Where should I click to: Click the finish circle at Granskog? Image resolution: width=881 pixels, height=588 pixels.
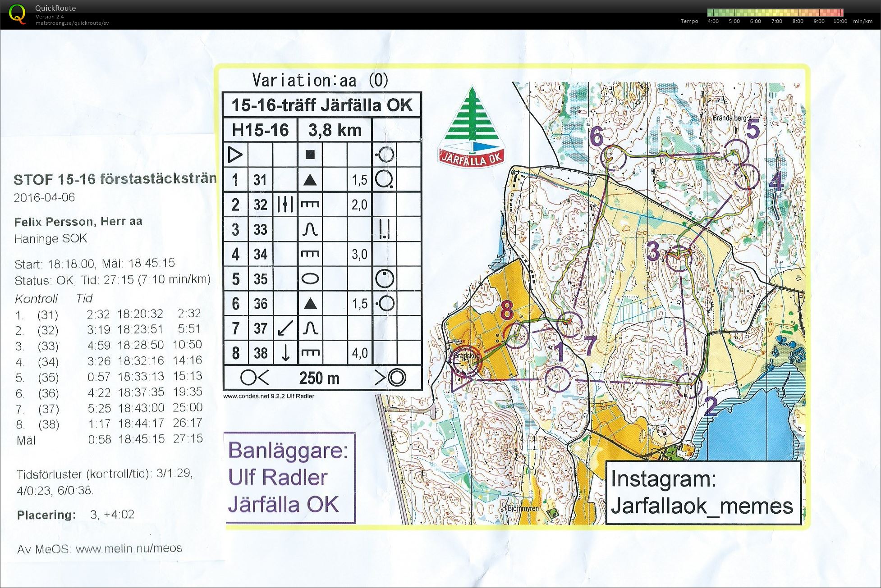[x=466, y=361]
